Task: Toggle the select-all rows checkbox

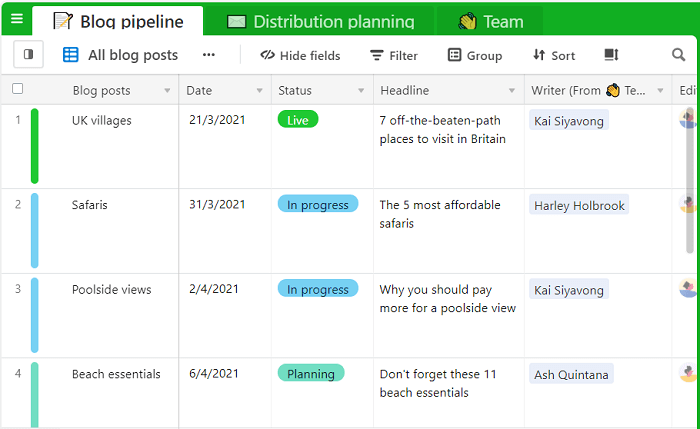Action: [x=17, y=89]
